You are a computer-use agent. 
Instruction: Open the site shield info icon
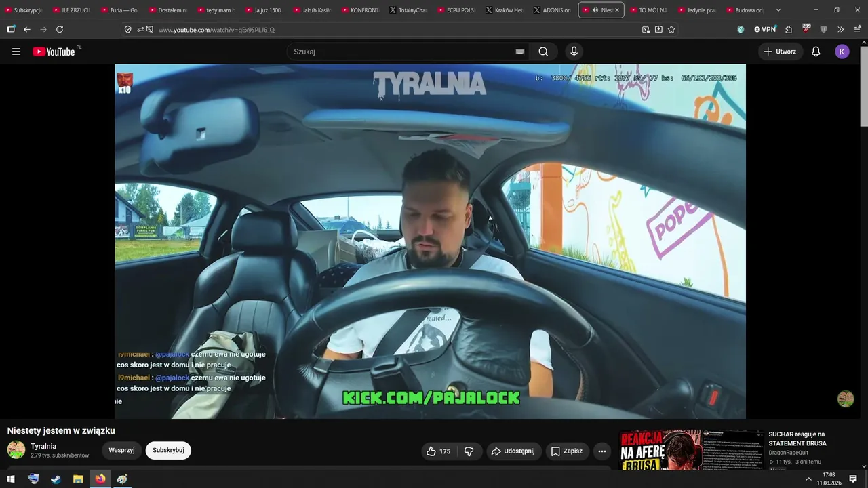(x=128, y=30)
